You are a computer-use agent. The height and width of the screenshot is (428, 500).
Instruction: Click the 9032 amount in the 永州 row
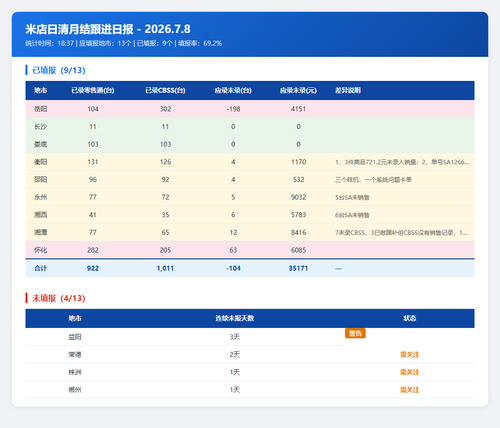[298, 197]
